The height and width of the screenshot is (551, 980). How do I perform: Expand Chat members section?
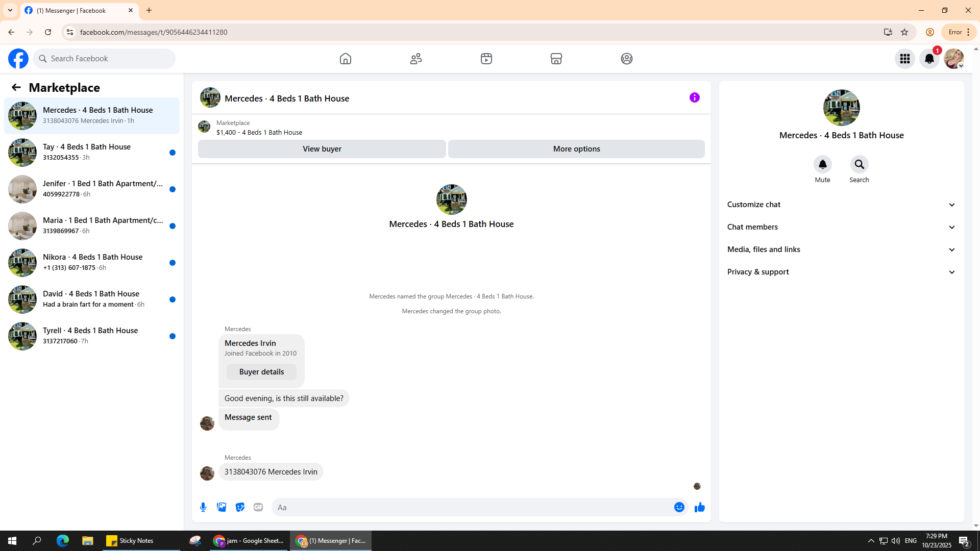[x=841, y=227]
